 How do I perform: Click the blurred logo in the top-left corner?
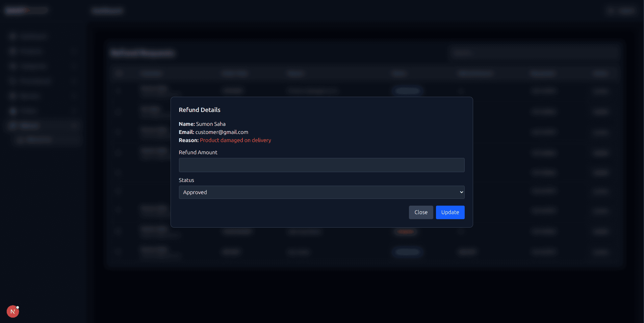[26, 10]
